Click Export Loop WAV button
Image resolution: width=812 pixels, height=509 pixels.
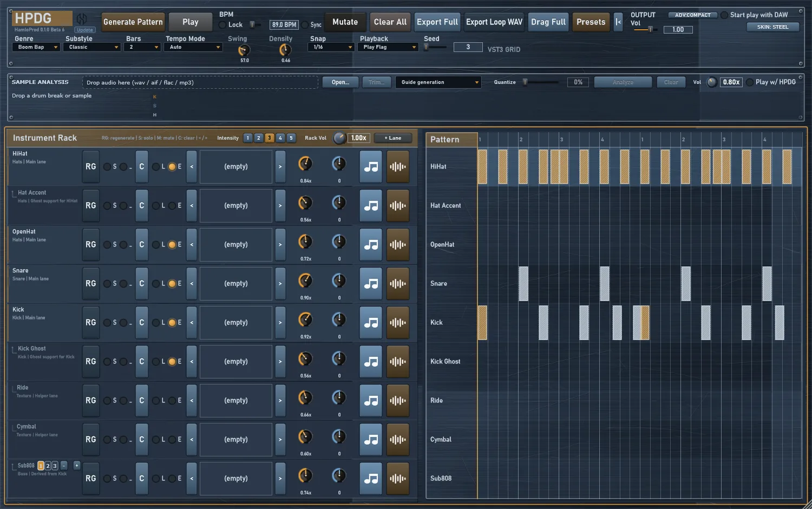[494, 22]
